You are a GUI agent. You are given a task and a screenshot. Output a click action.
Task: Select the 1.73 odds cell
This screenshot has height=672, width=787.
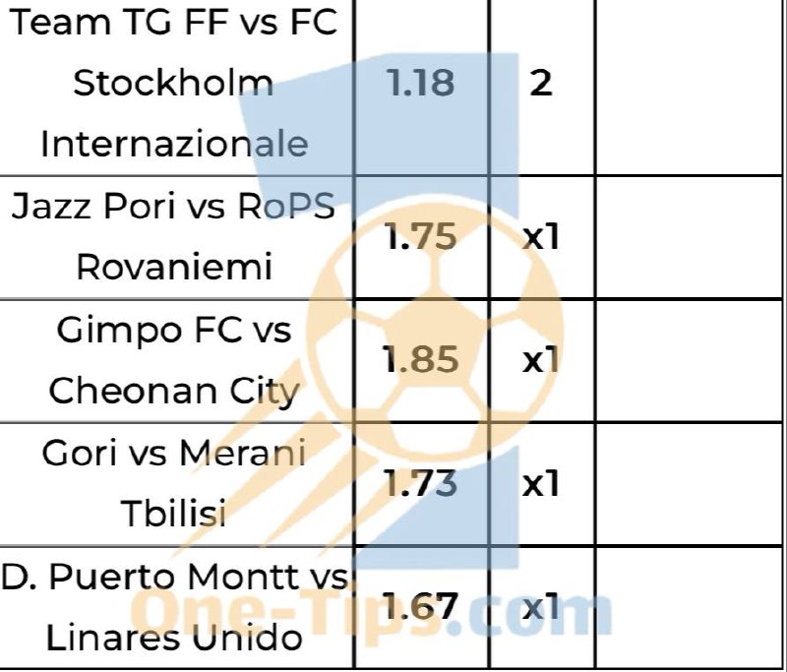421,483
